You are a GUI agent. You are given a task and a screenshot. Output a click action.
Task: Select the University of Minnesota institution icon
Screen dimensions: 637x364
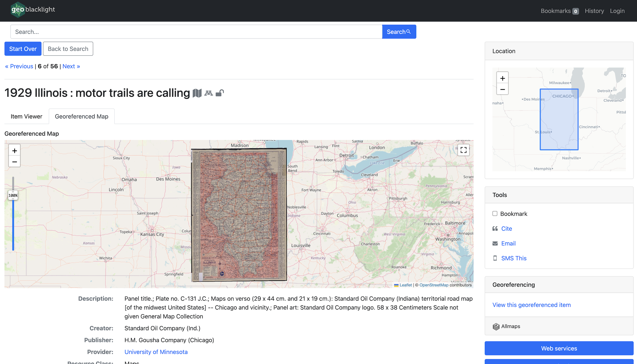209,93
